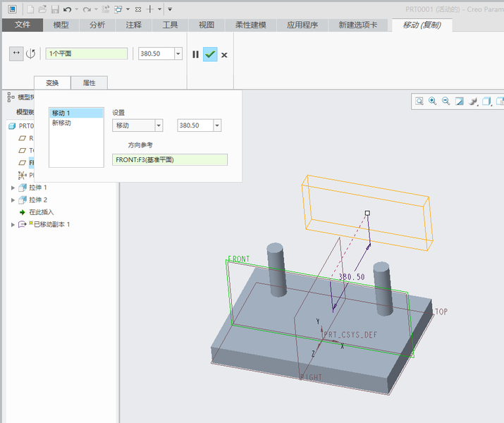
Task: Click the 380.50 field in 变换 panel
Action: (x=195, y=125)
